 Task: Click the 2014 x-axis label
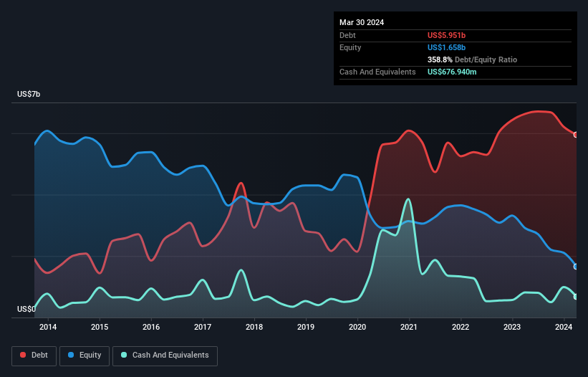click(x=48, y=327)
